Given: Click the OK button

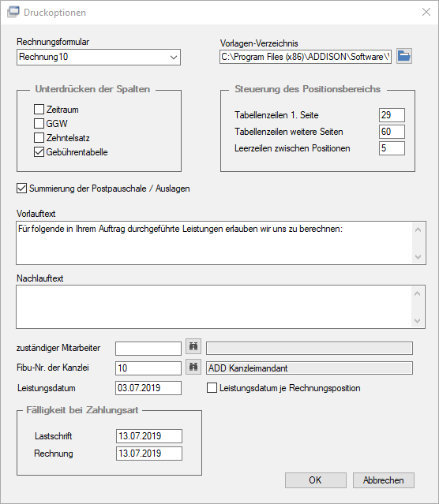Looking at the screenshot, I should [315, 480].
